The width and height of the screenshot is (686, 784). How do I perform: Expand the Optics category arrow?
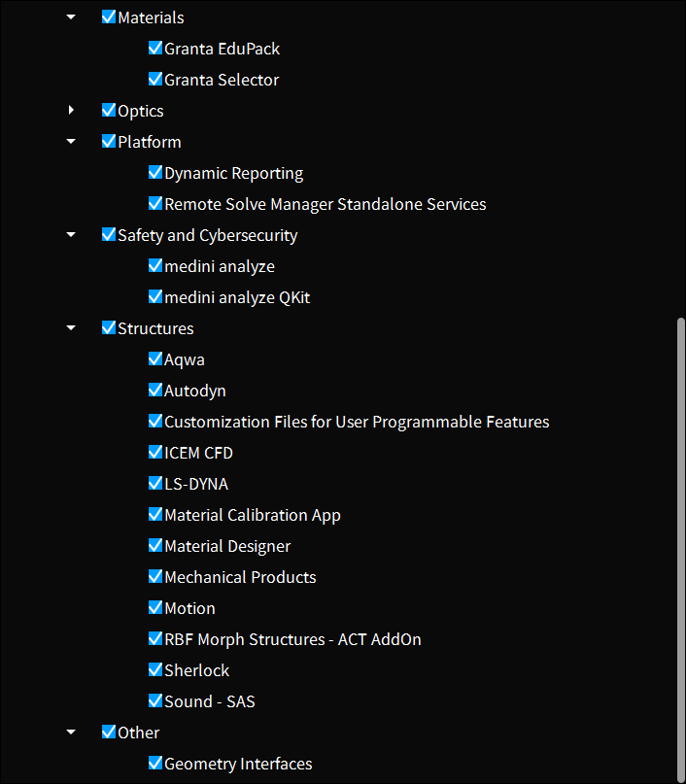[x=71, y=110]
